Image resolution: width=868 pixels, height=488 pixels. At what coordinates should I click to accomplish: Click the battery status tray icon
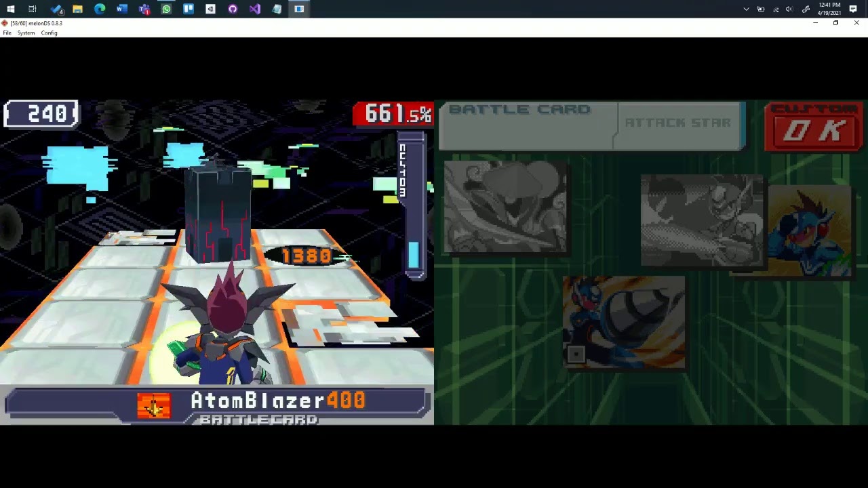(761, 9)
